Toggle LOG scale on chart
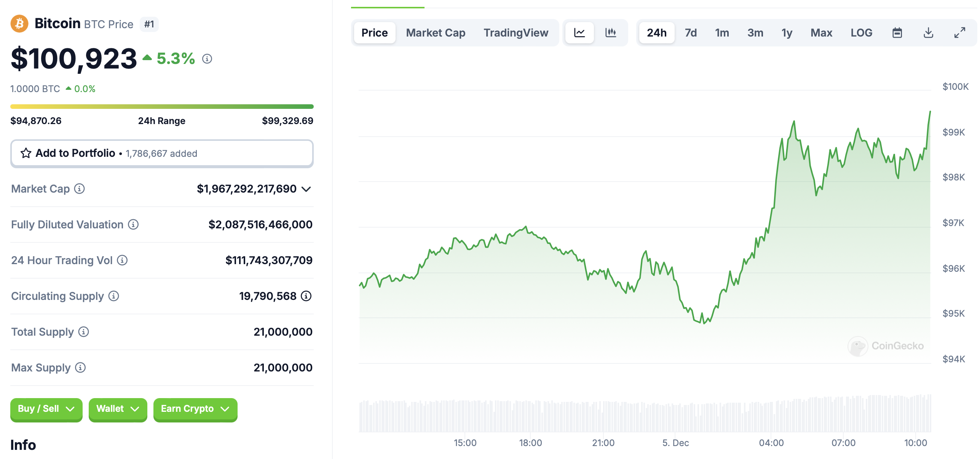 pos(861,33)
